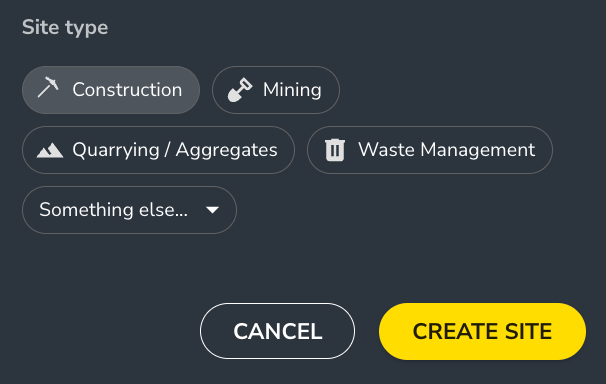Click the Quarrying / Aggregates label text

175,150
